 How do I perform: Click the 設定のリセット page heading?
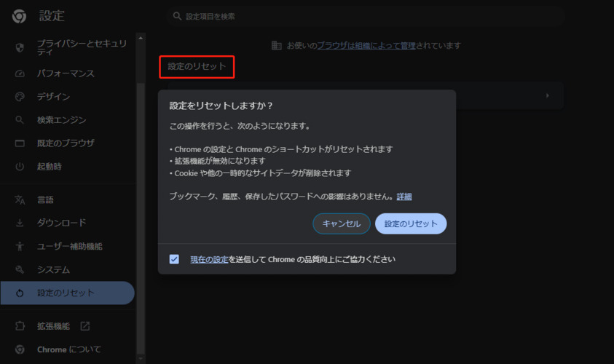[x=197, y=66]
